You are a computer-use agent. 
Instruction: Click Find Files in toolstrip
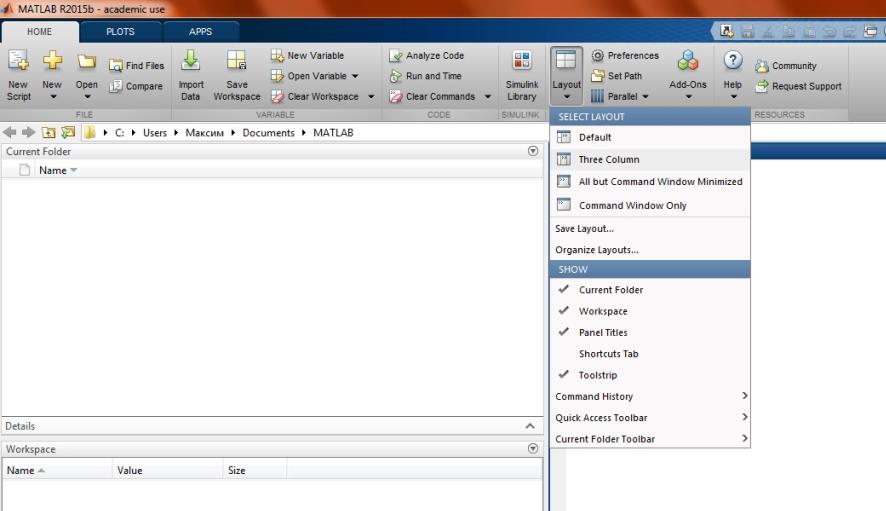(x=136, y=66)
